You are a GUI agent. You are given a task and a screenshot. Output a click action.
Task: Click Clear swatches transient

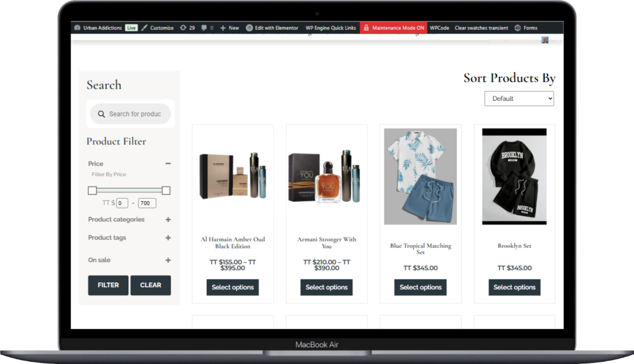click(481, 28)
